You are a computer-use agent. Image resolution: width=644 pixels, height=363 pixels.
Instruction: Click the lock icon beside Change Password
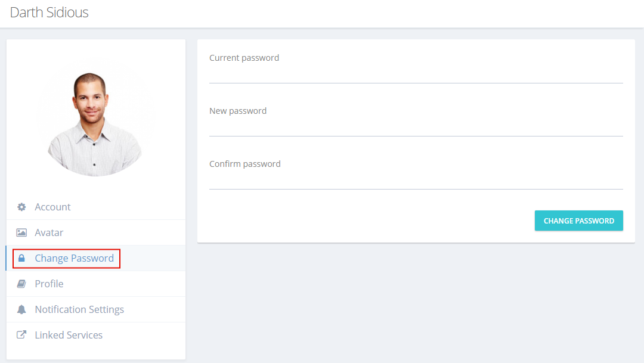coord(21,258)
